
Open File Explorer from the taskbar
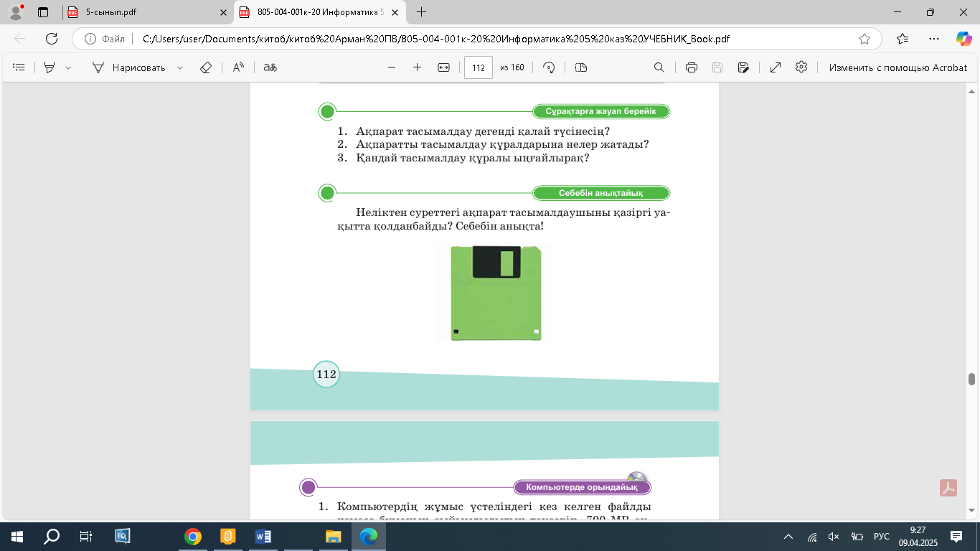[333, 536]
